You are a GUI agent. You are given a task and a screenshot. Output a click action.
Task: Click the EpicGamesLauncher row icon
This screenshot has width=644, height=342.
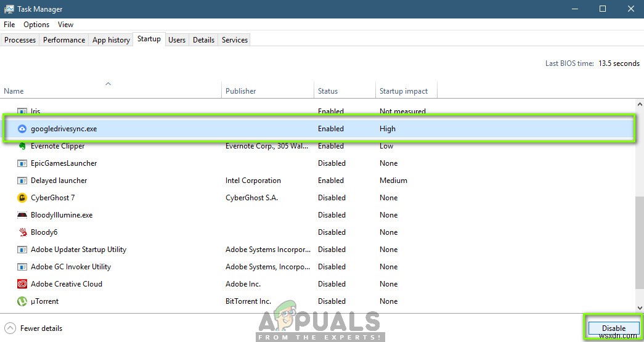[22, 163]
